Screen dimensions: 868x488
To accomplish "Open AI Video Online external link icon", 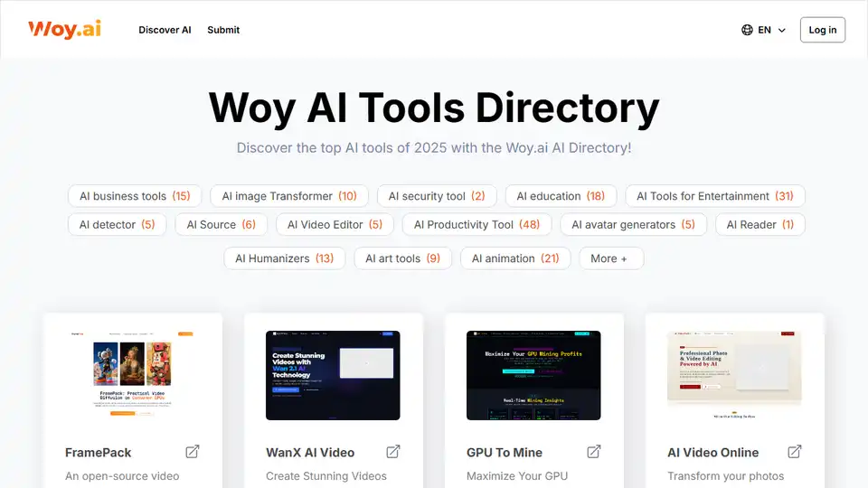I will click(x=795, y=452).
